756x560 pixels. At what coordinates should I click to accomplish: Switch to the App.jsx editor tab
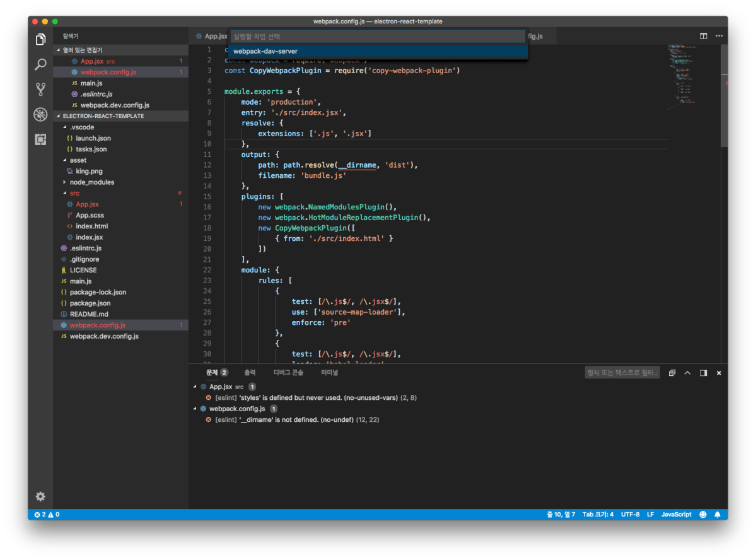212,36
